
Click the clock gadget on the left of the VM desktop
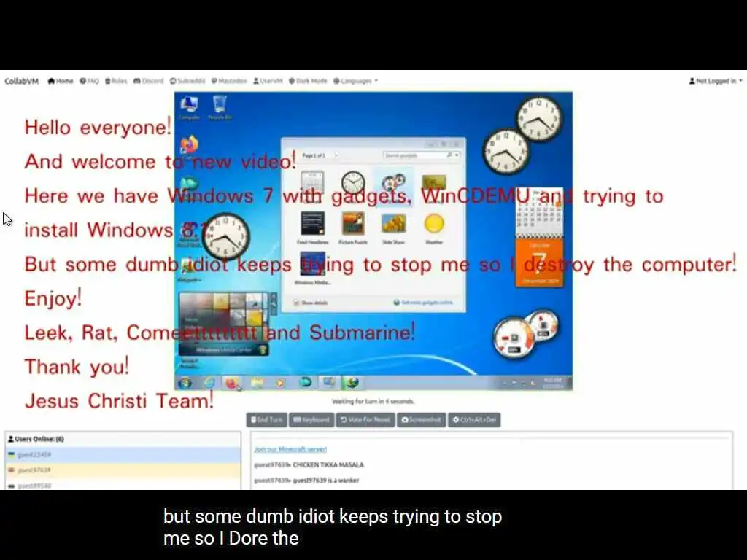pos(226,237)
